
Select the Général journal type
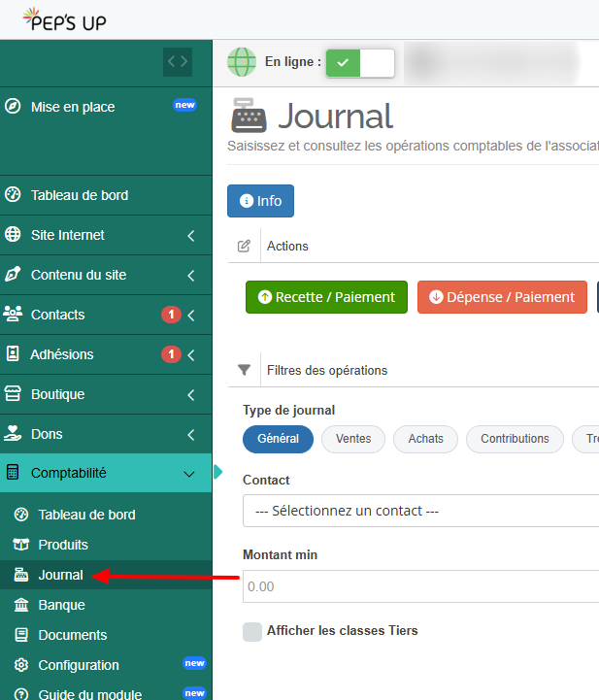[x=278, y=439]
